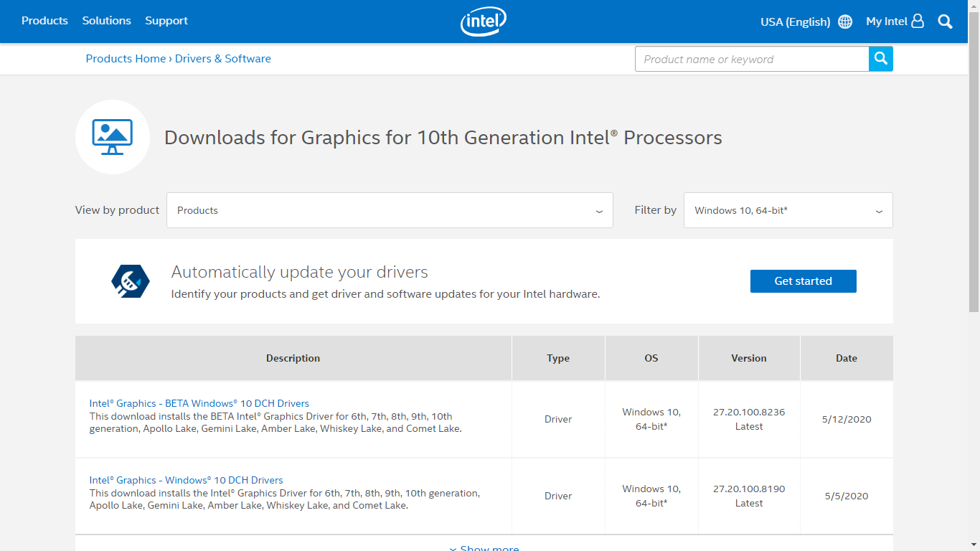980x551 pixels.
Task: Open the Solutions menu
Action: click(x=106, y=21)
